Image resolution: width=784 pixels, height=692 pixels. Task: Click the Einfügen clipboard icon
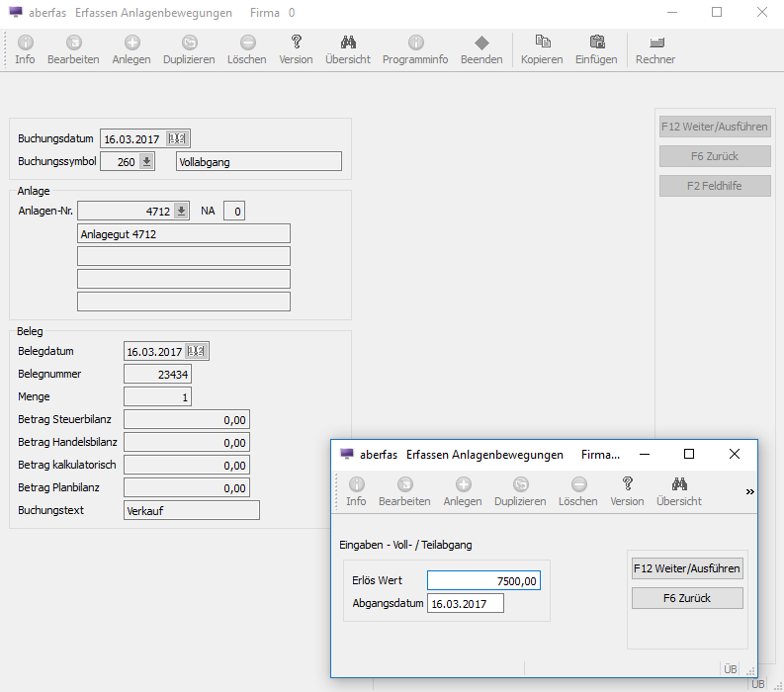click(x=596, y=43)
